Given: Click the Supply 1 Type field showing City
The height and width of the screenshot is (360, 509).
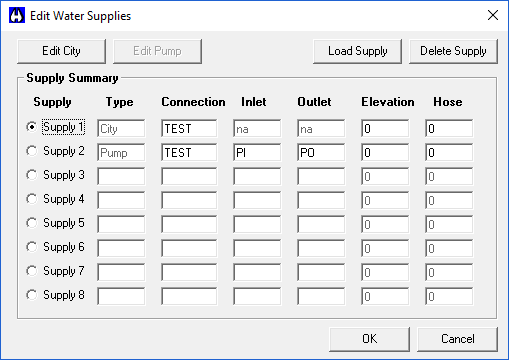Looking at the screenshot, I should 121,128.
